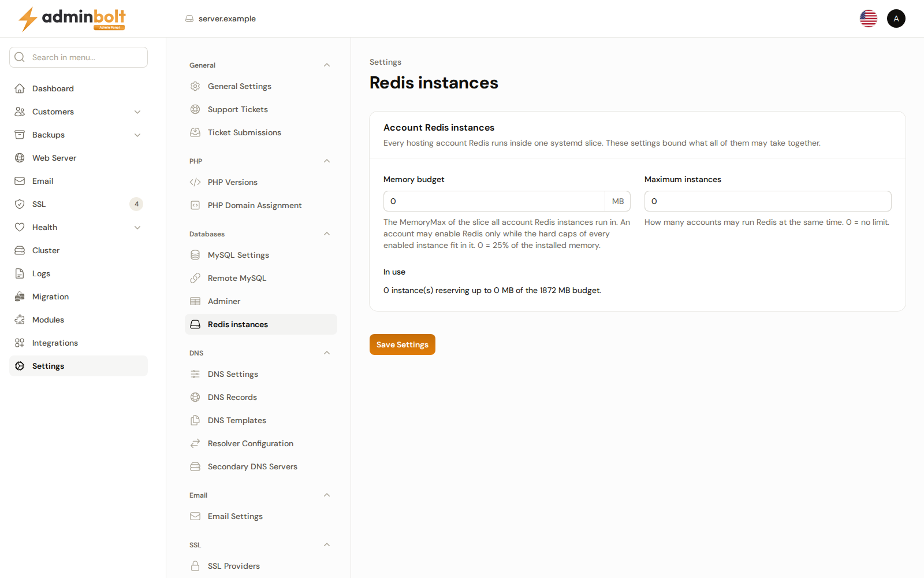Open the Adminer settings page
Screen dimensions: 924x578
pyautogui.click(x=261, y=301)
